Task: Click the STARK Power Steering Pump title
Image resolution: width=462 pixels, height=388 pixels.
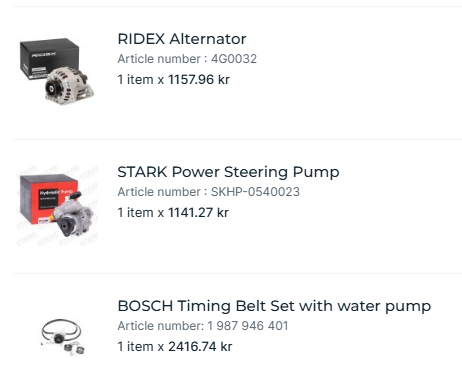Action: coord(228,172)
